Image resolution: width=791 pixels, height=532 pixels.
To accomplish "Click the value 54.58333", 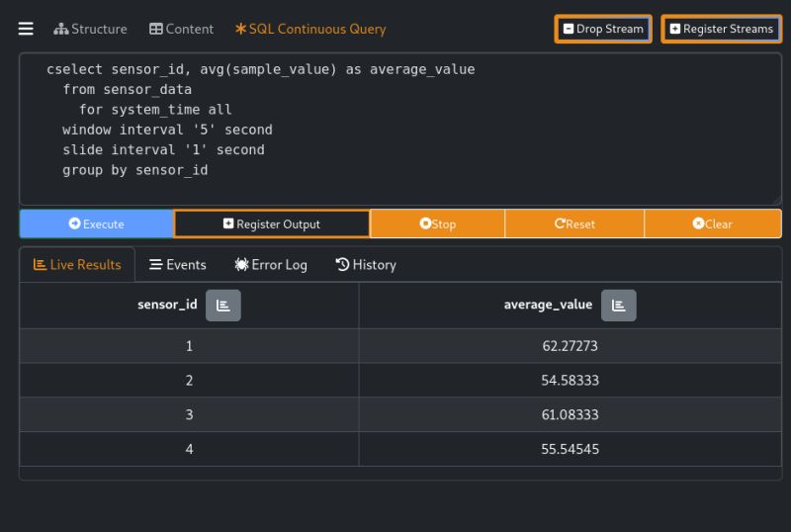I will coord(571,380).
